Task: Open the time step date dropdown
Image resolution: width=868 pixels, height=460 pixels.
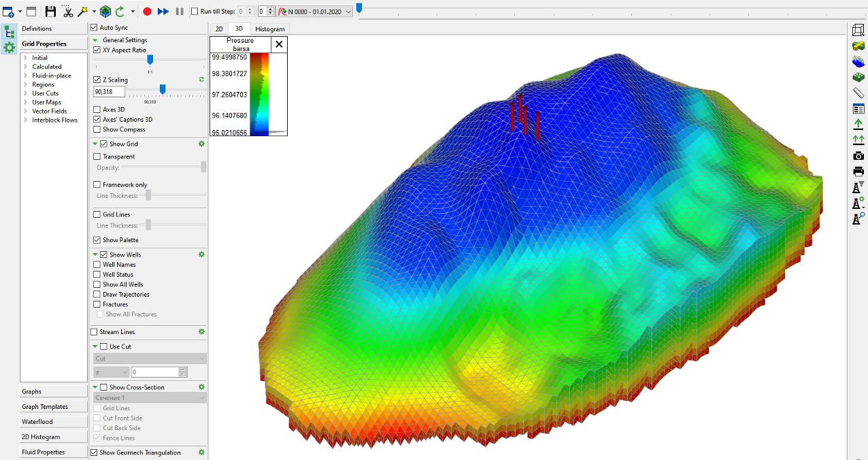Action: 348,12
